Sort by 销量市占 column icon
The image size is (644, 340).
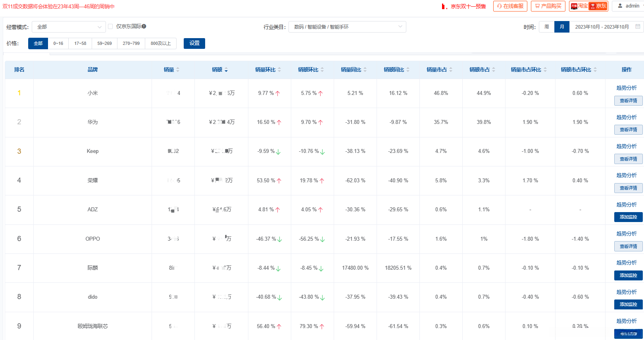pos(451,70)
